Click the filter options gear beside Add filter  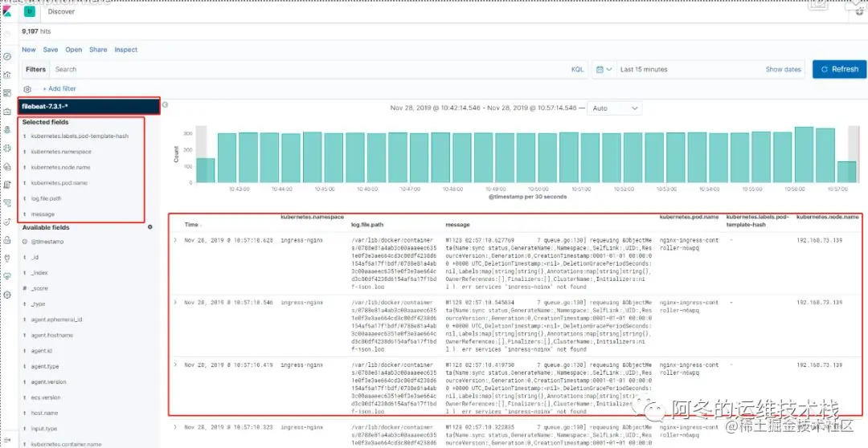tap(27, 88)
